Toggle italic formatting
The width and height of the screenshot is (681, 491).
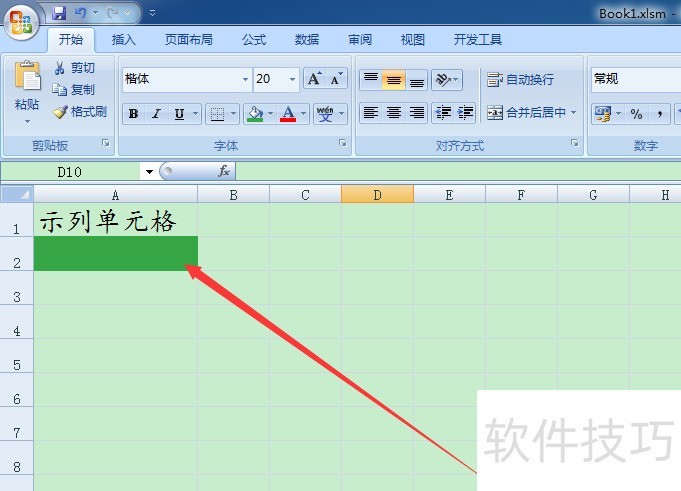click(156, 114)
